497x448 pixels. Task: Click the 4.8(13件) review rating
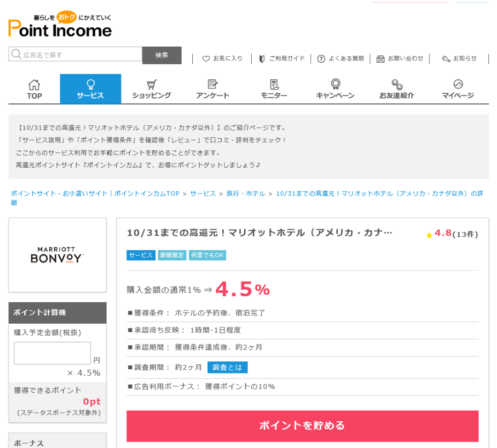453,234
